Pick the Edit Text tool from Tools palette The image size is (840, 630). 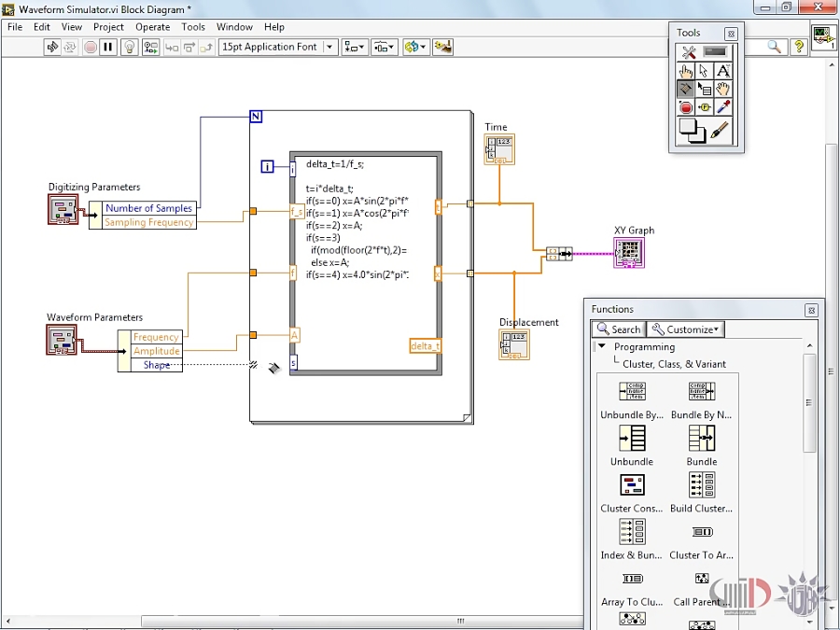724,70
